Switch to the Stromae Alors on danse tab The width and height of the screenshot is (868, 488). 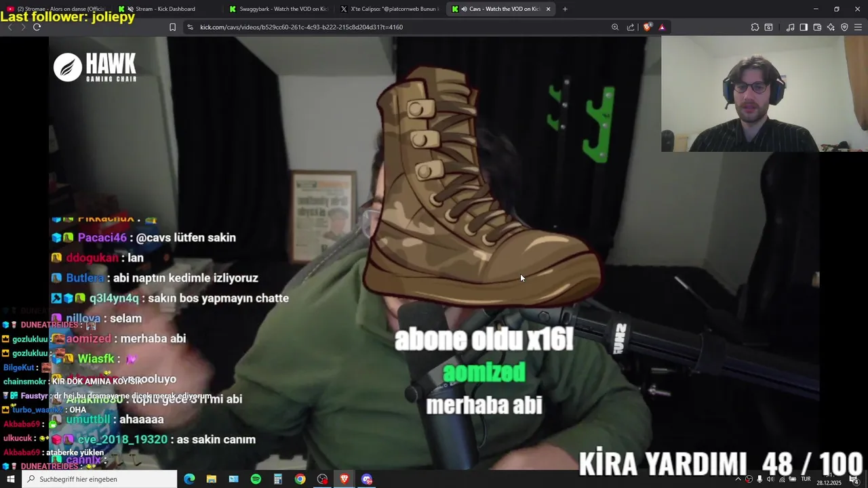(57, 9)
